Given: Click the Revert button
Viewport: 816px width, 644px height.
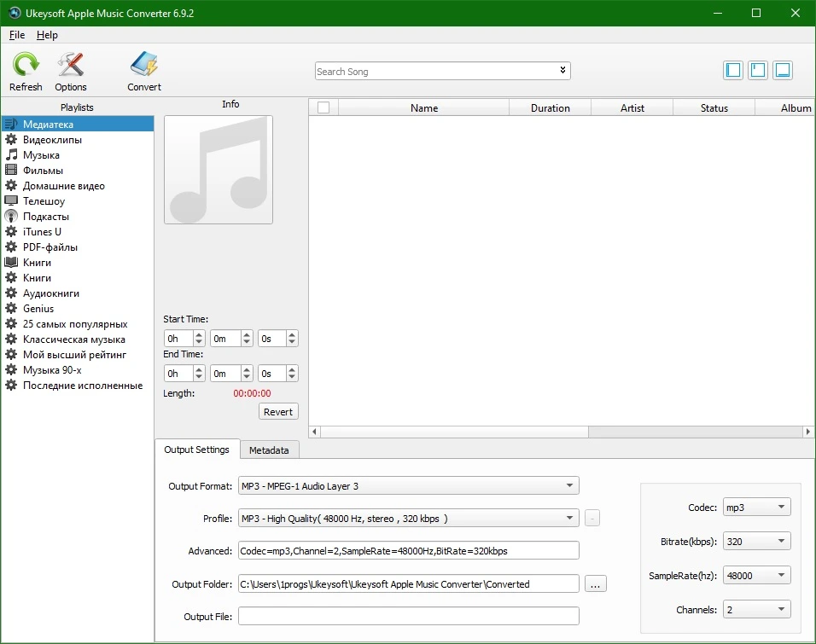Looking at the screenshot, I should pyautogui.click(x=278, y=411).
